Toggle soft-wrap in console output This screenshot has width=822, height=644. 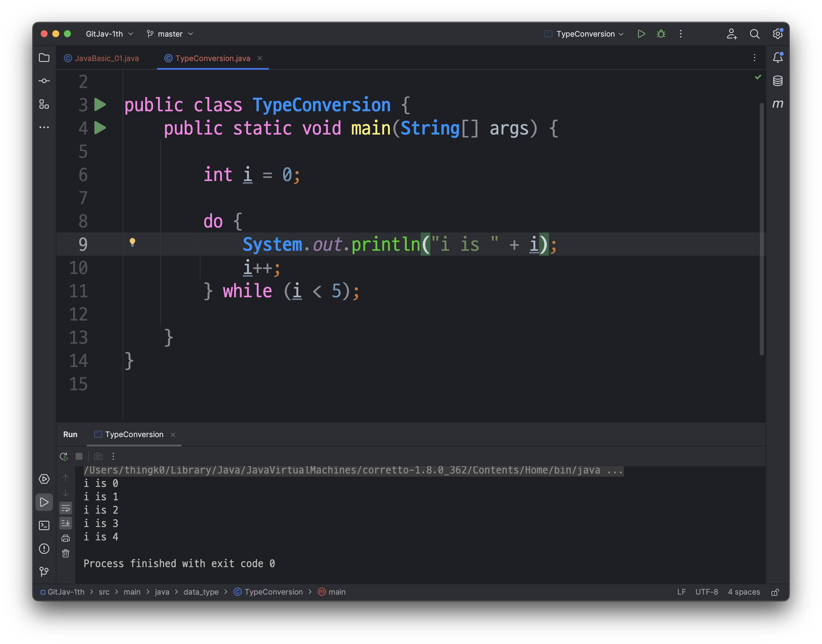pos(66,508)
